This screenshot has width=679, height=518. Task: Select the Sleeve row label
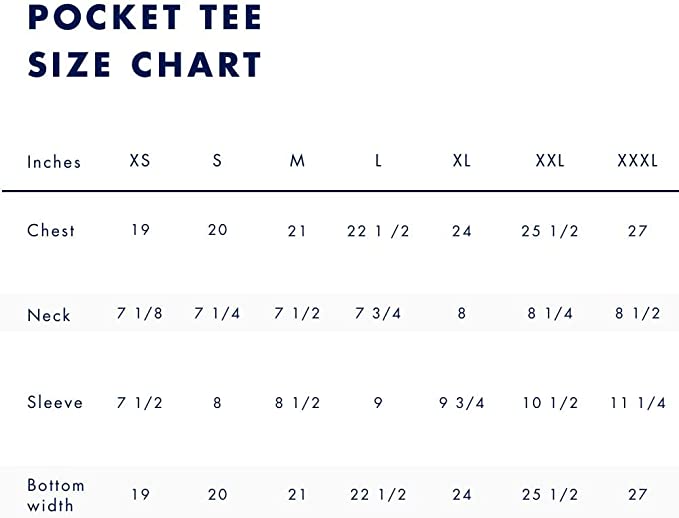coord(55,402)
